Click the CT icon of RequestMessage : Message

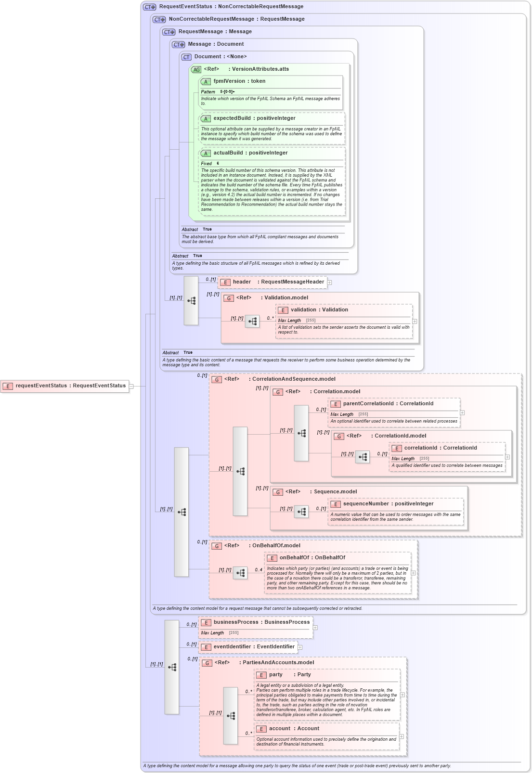tap(169, 32)
